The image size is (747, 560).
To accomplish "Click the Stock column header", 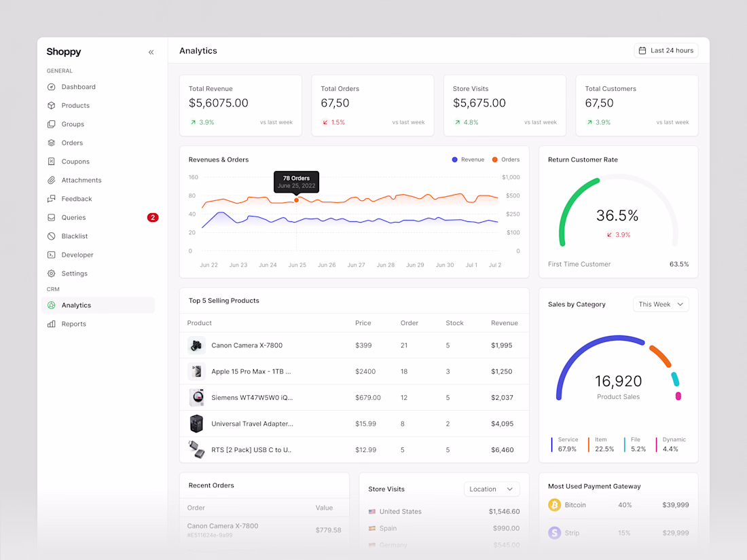I will 454,323.
